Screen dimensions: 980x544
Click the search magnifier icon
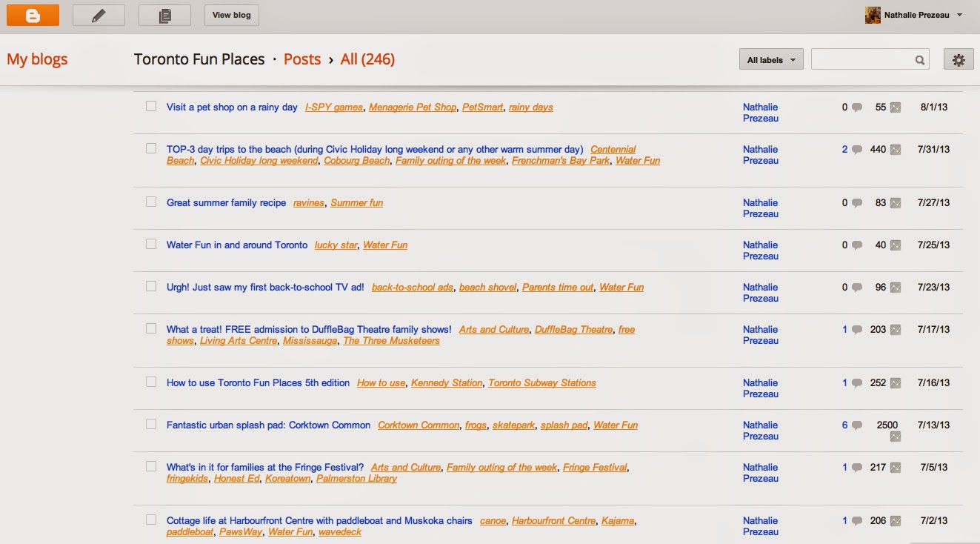point(919,60)
